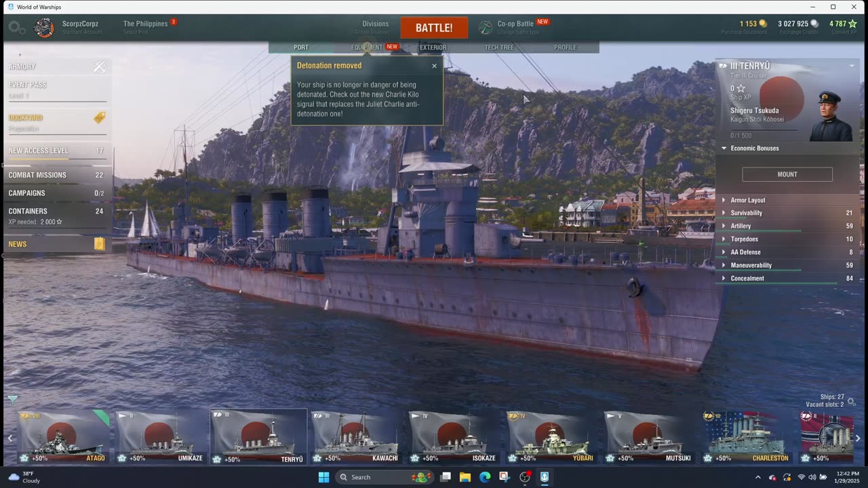
Task: Click the ScorpzCorpz player avatar
Action: (x=44, y=28)
